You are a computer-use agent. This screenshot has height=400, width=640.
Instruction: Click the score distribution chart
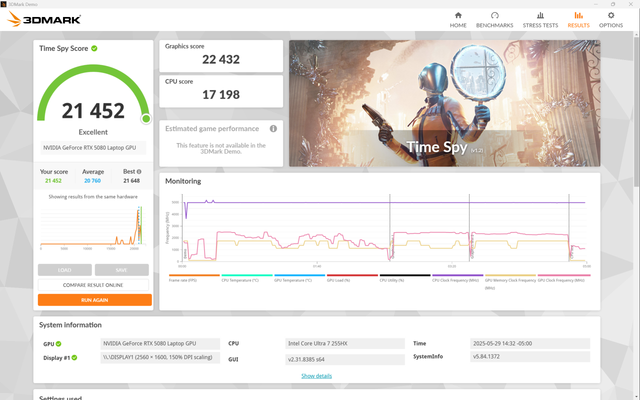click(x=93, y=228)
